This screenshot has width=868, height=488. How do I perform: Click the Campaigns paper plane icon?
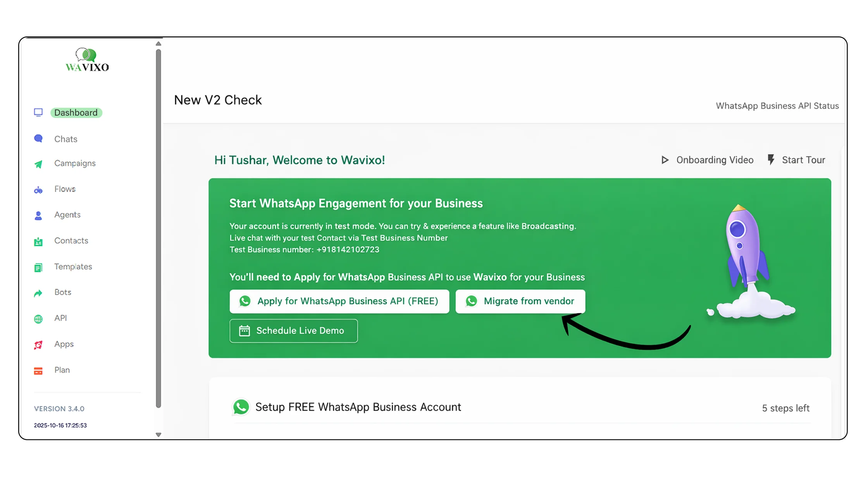[x=38, y=164]
